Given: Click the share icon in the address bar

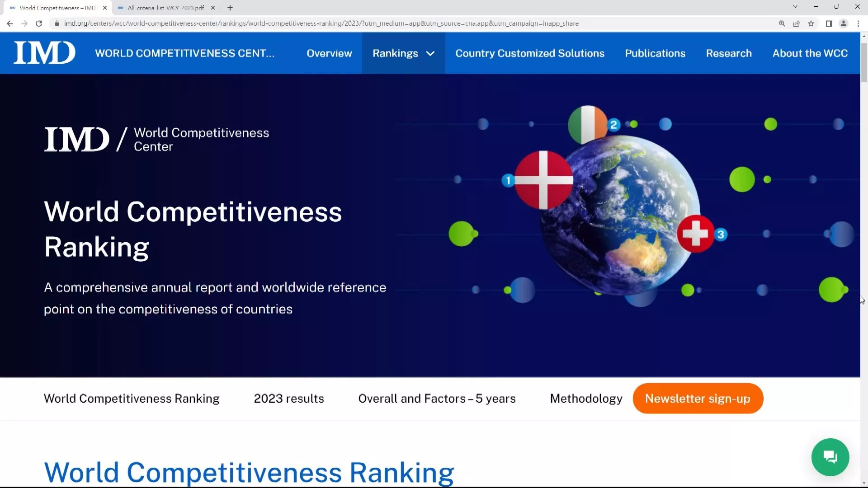Looking at the screenshot, I should (797, 23).
